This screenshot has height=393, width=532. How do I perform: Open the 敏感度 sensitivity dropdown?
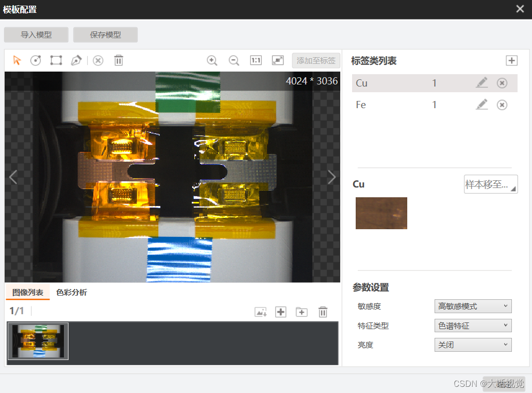coord(472,305)
